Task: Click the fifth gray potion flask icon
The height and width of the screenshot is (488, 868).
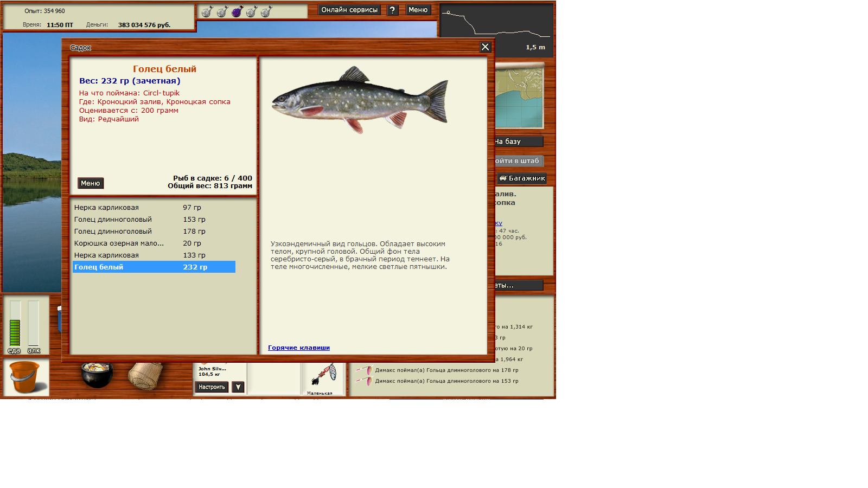Action: click(x=266, y=11)
